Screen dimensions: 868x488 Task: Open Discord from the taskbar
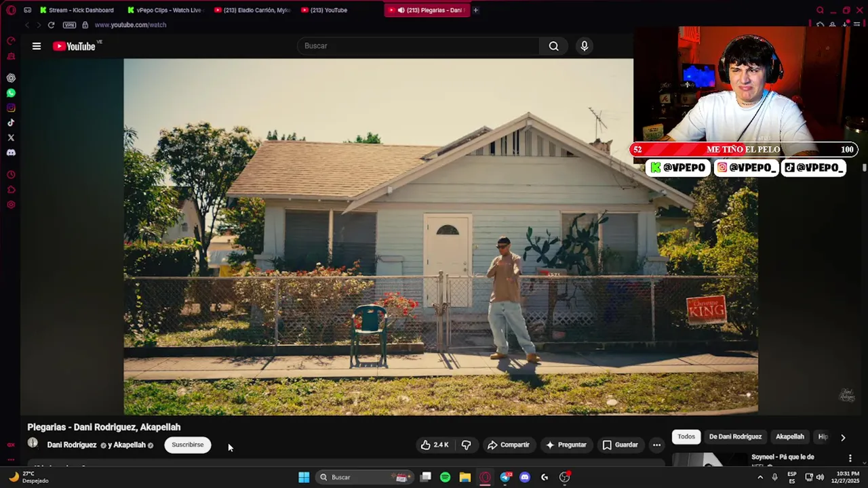(524, 477)
